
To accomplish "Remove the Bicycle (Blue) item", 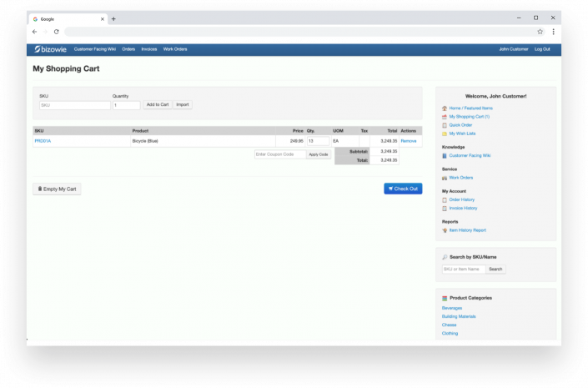I will [409, 141].
